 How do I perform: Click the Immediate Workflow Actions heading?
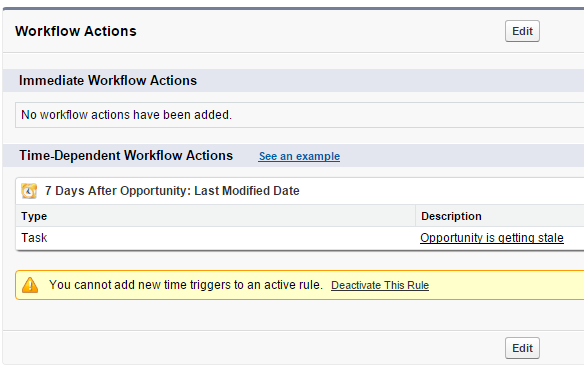click(108, 80)
